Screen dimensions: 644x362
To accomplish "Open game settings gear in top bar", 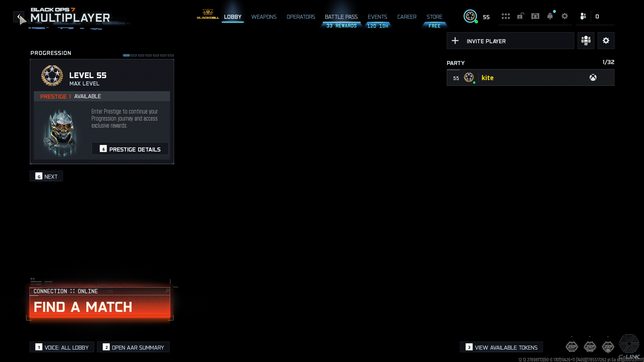I will click(x=565, y=16).
